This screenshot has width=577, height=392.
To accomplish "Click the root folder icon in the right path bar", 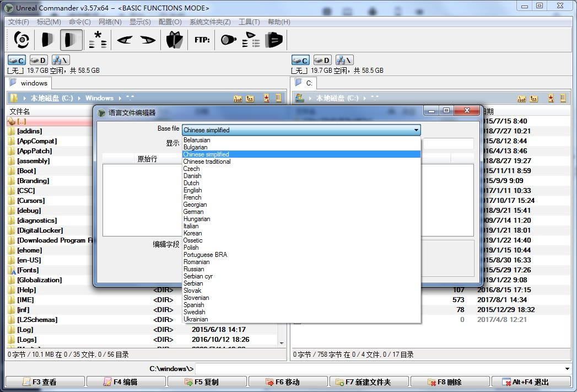I will tap(522, 98).
